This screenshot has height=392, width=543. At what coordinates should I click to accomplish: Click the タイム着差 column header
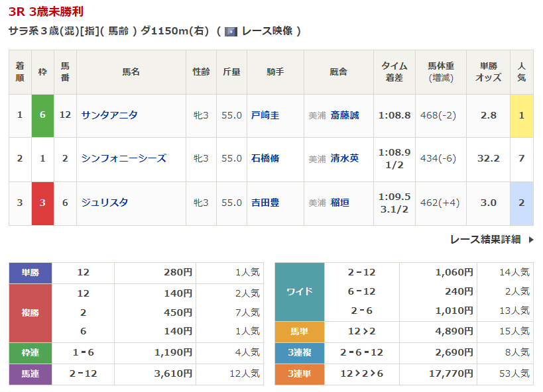(394, 72)
